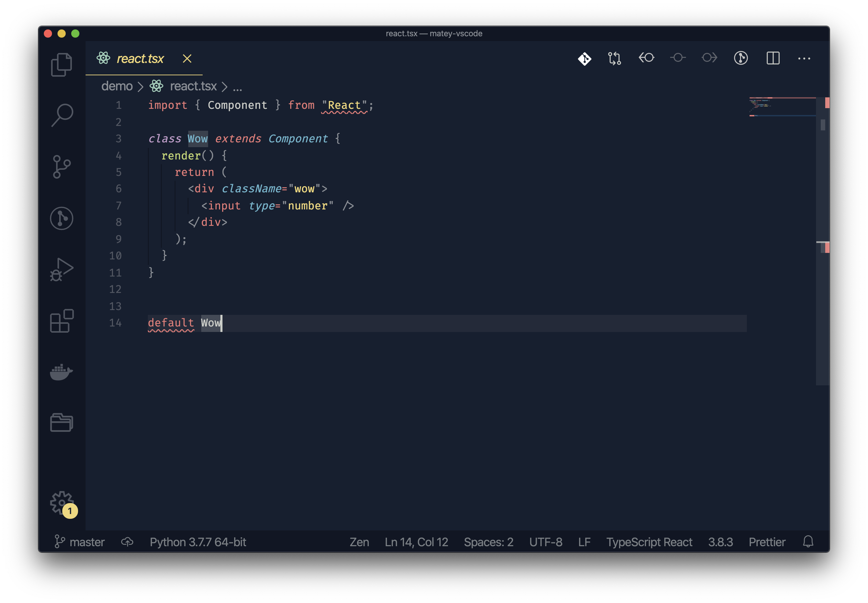This screenshot has height=603, width=868.
Task: Click the Manage gear icon with its badge
Action: tap(62, 503)
